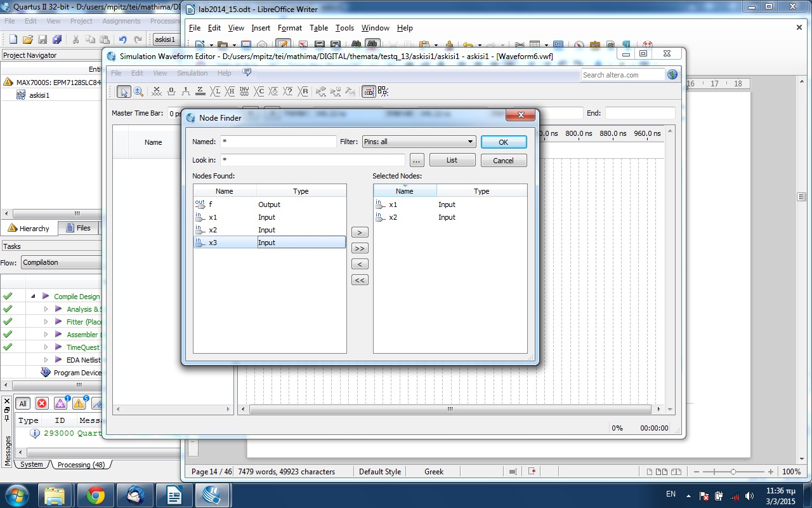Click the critical warning filter icon

61,403
